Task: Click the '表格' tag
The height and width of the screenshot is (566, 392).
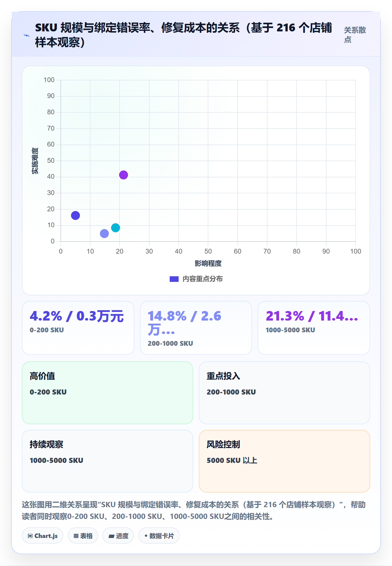Action: point(83,536)
